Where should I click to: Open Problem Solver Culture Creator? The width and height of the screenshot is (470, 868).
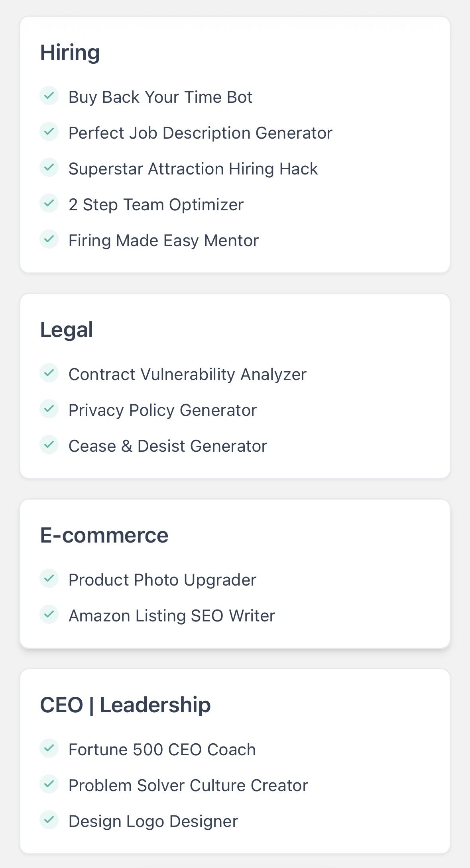(x=188, y=786)
